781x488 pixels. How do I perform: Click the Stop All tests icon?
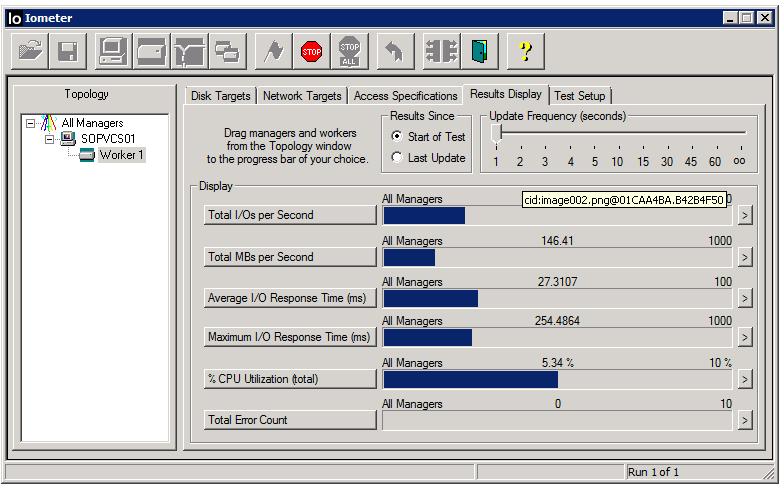coord(350,51)
